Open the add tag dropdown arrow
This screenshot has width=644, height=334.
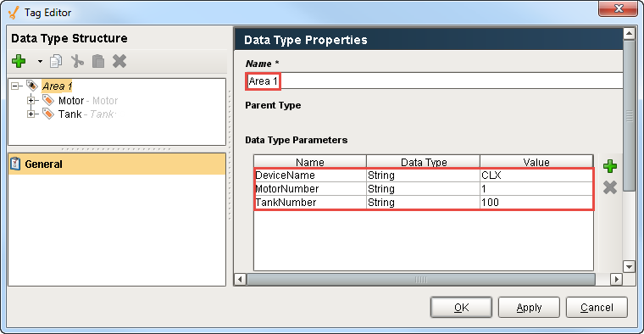[40, 62]
